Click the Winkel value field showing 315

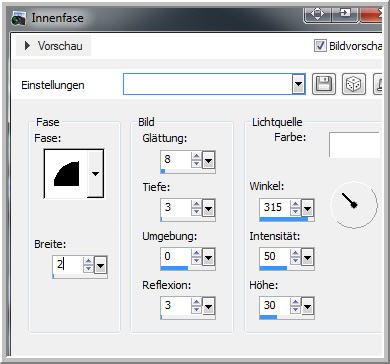point(275,207)
